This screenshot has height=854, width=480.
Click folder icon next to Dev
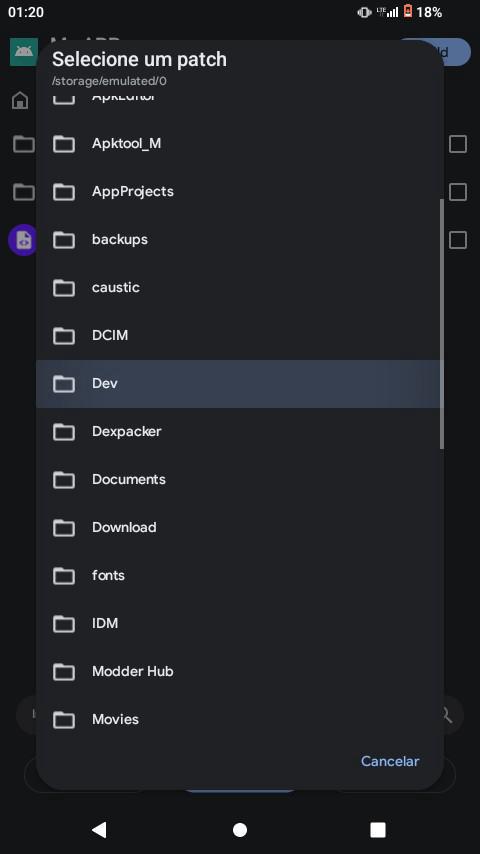click(64, 383)
